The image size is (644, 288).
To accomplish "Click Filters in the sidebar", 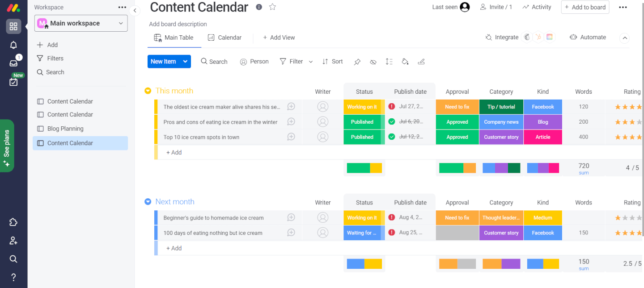I will tap(50, 58).
